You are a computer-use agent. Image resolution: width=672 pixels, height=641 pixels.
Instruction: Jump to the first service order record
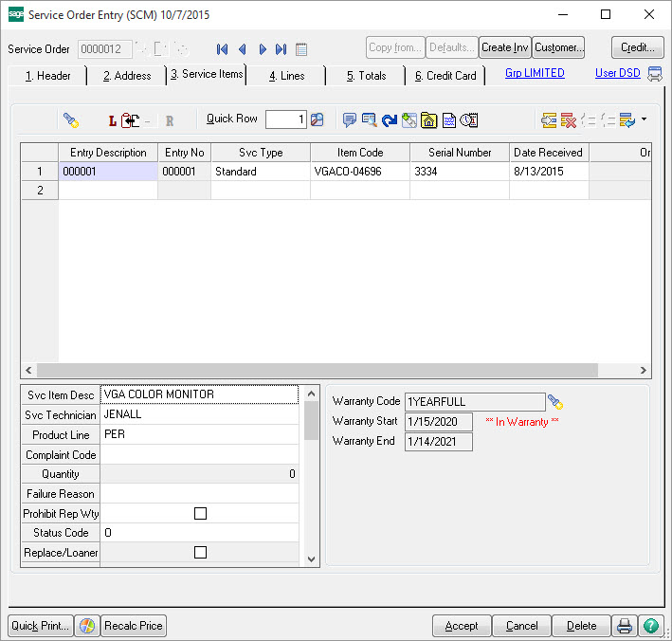pyautogui.click(x=223, y=49)
